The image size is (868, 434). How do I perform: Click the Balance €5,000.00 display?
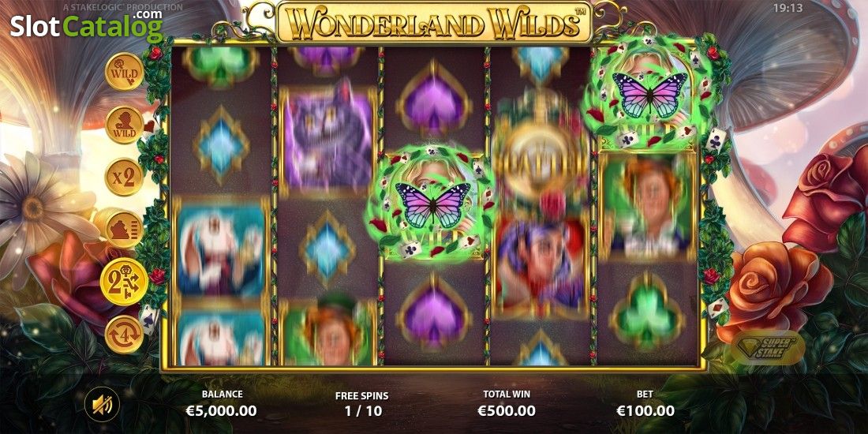[222, 404]
